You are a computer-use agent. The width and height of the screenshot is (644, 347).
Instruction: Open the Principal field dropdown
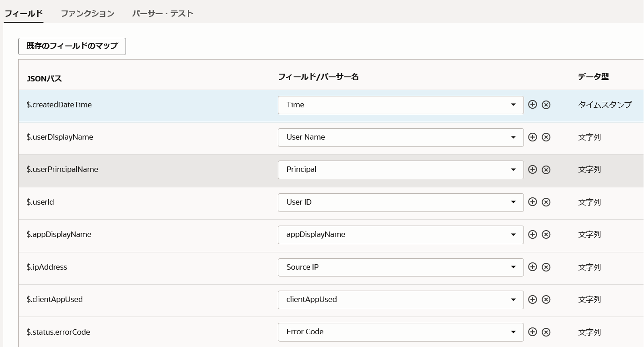coord(401,169)
